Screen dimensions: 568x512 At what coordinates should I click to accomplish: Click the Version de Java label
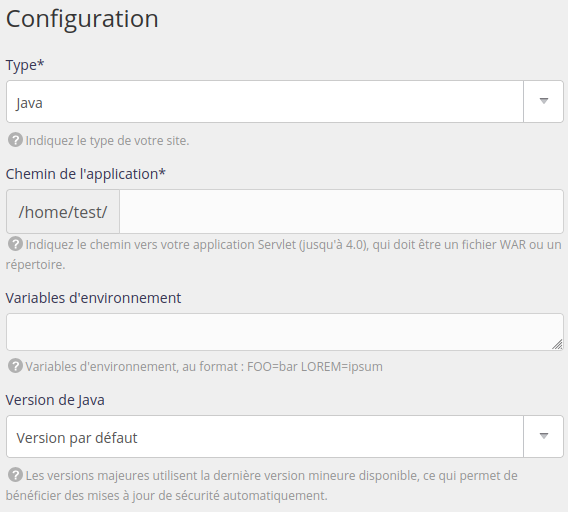(55, 400)
